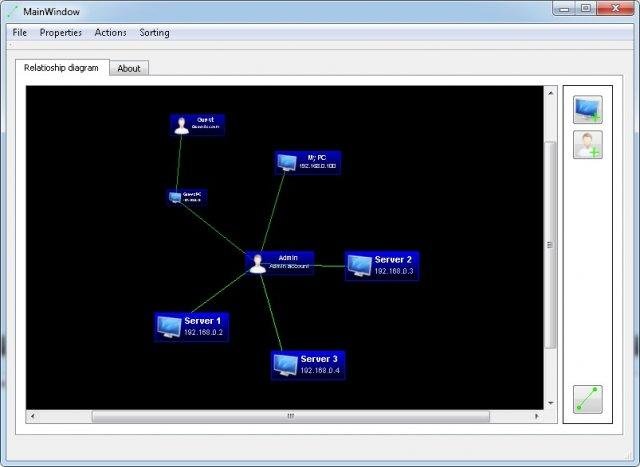
Task: Select the Admin user node
Action: 280,262
